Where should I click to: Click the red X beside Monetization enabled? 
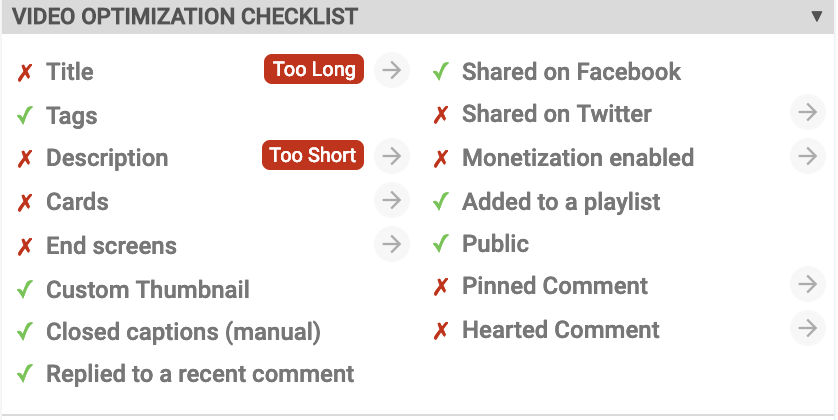point(440,159)
